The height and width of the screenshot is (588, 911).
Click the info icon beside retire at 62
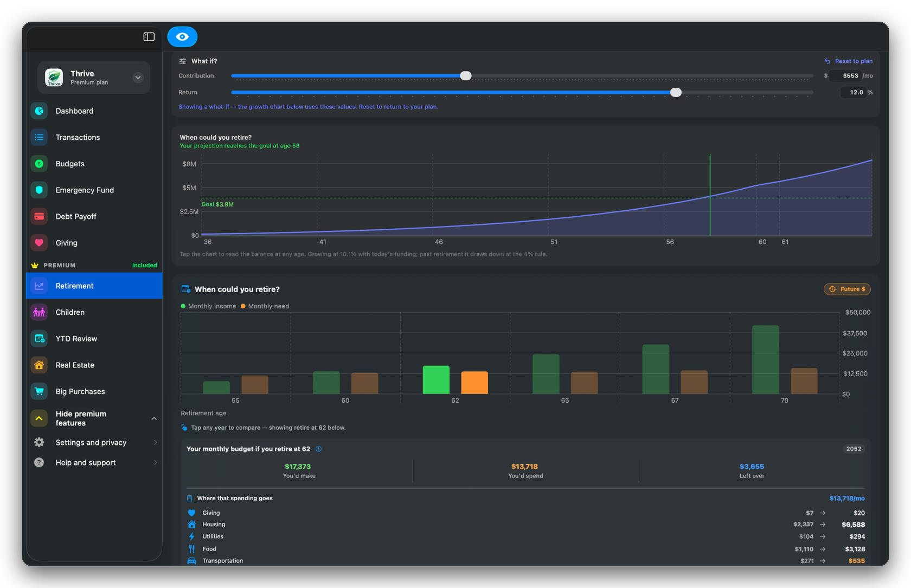coord(319,449)
